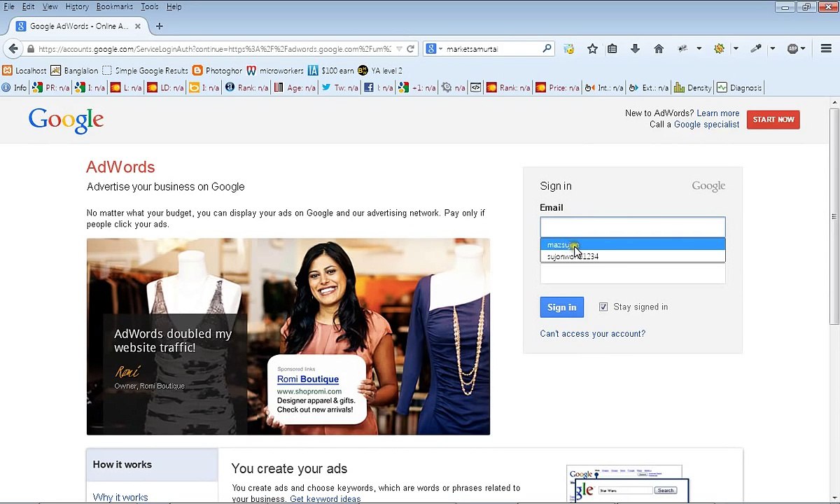This screenshot has height=504, width=840.
Task: Open the microworkers bookmark
Action: pyautogui.click(x=274, y=71)
